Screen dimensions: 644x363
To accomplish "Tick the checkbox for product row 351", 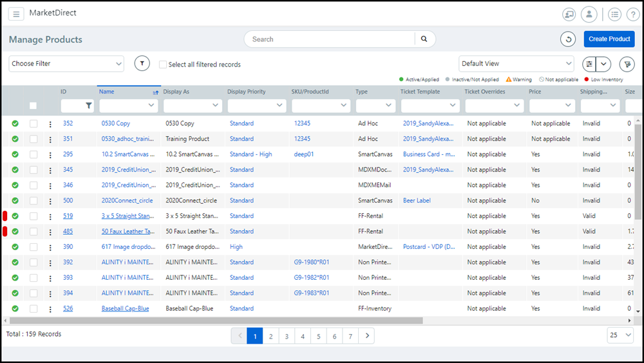I will click(x=33, y=139).
